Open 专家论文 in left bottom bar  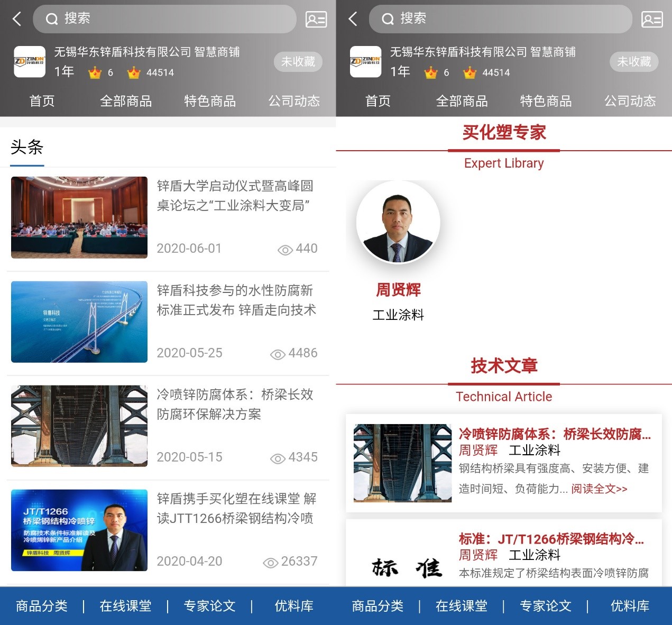click(210, 606)
